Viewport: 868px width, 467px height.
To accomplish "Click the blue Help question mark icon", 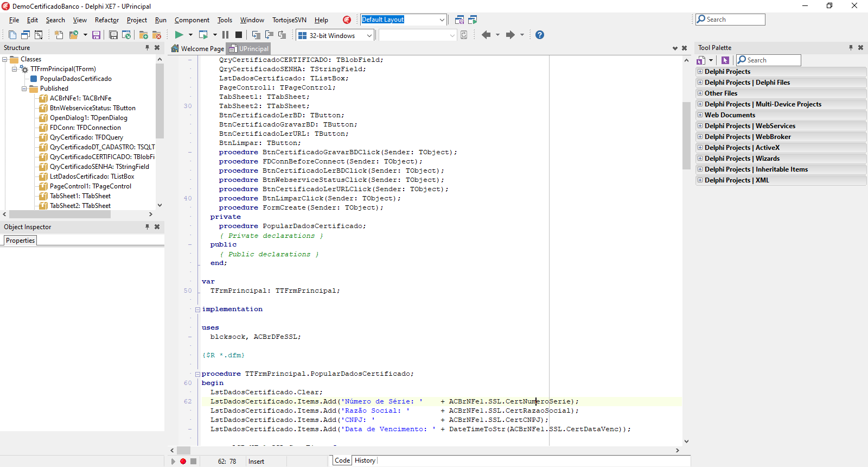I will [539, 35].
